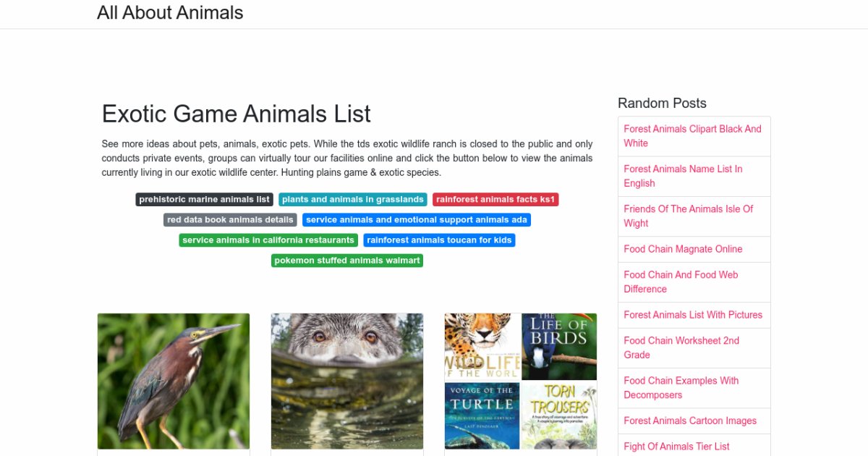Open Food Chain And Food Web Difference

click(681, 282)
